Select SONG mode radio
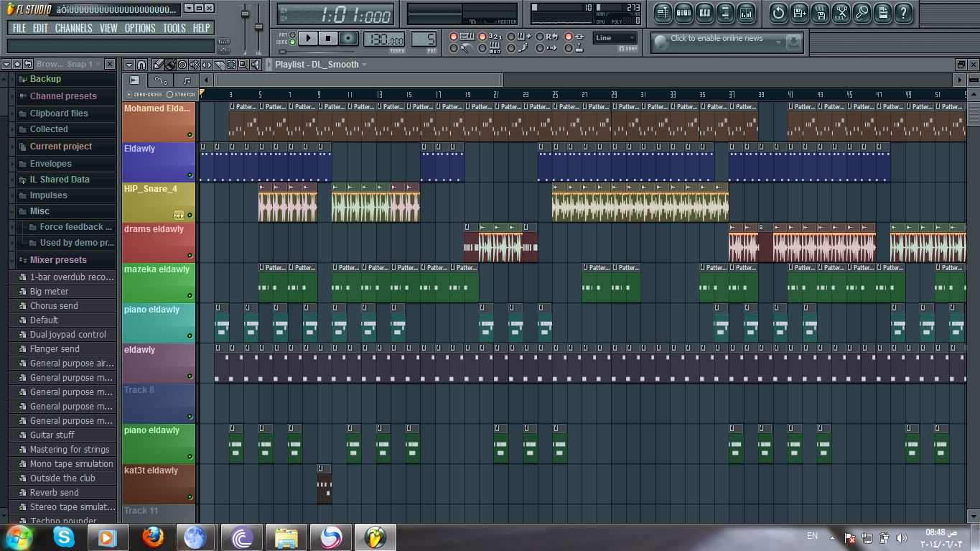Image resolution: width=980 pixels, height=551 pixels. tap(292, 42)
